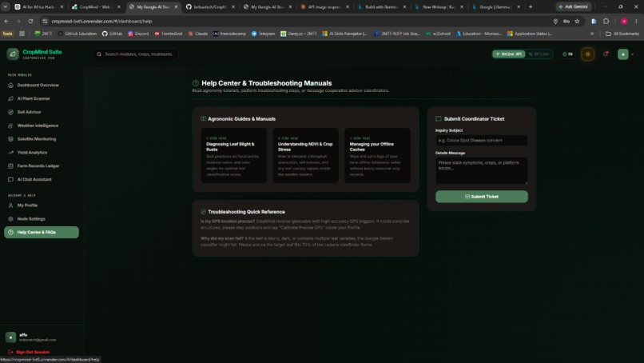Open the All Bookmarks folder
This screenshot has width=644, height=363.
[622, 34]
